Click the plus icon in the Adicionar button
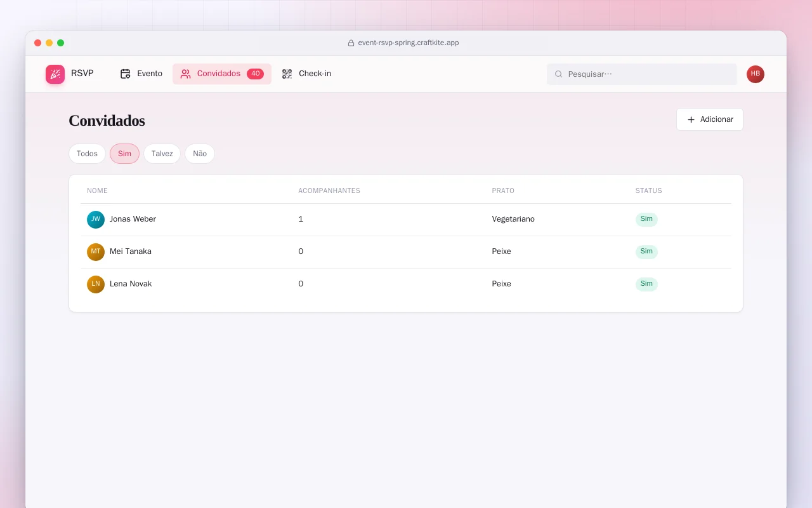Viewport: 812px width, 508px height. tap(691, 119)
